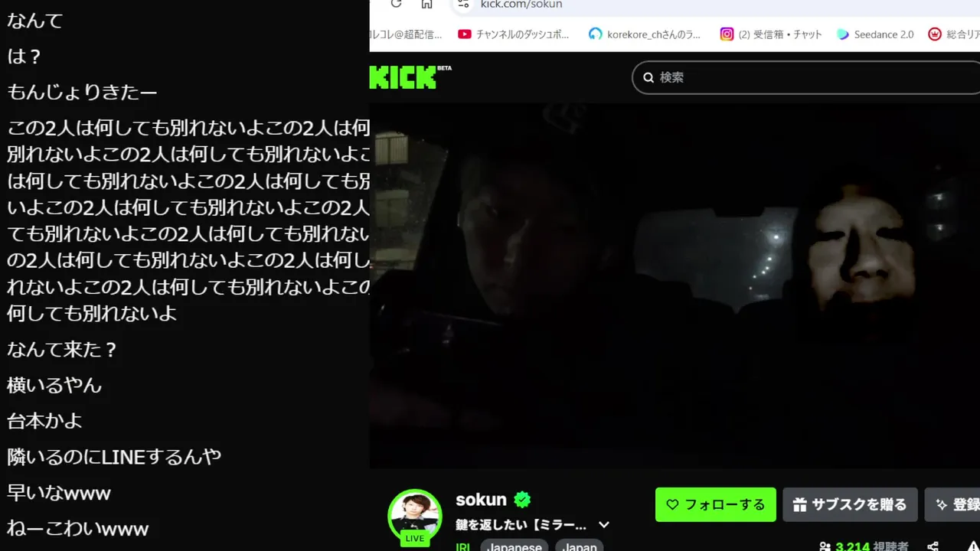
Task: Click the サブスクを贈る gift sub button
Action: click(x=850, y=505)
